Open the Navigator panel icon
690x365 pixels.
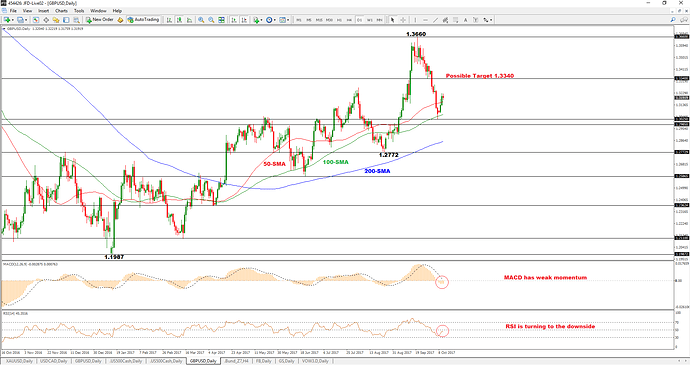point(56,20)
